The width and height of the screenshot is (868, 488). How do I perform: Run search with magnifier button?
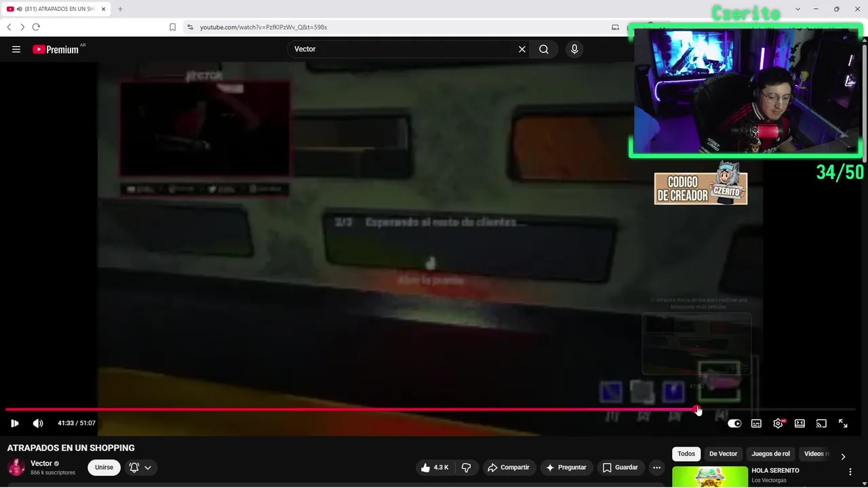coord(544,49)
